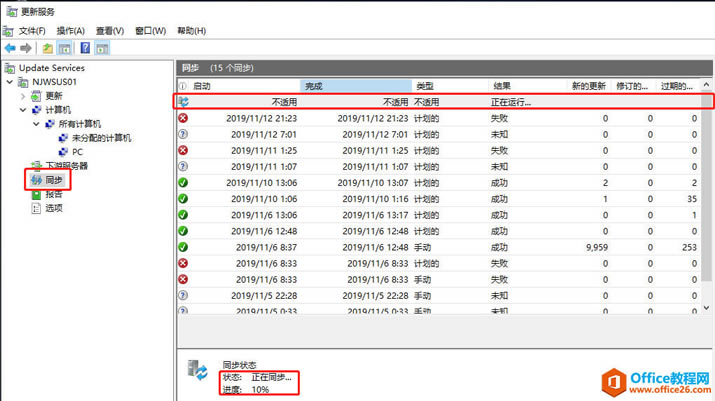Open the 操作(A) menu
715x401 pixels.
pos(71,31)
